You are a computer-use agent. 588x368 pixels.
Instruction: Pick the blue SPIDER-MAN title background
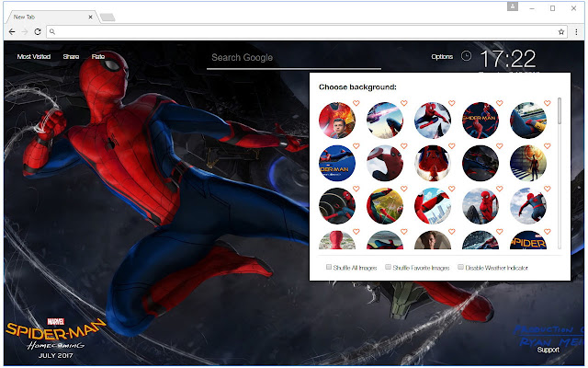[x=337, y=164]
